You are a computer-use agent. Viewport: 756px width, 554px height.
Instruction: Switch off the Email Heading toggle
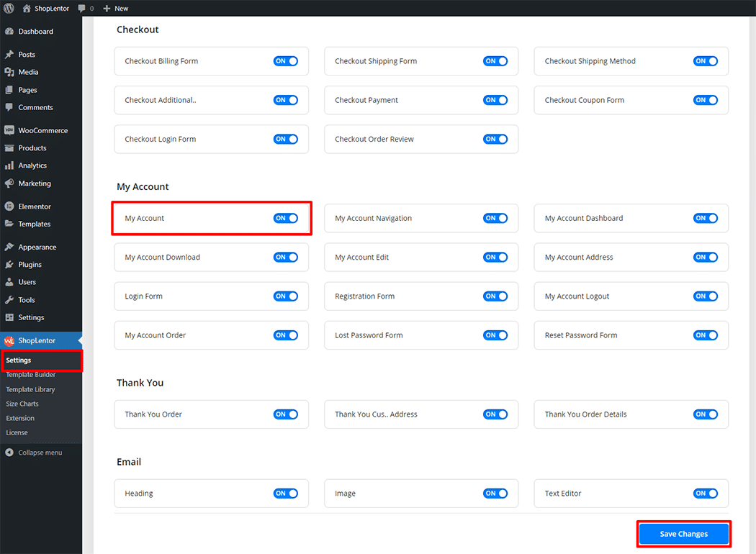point(285,494)
